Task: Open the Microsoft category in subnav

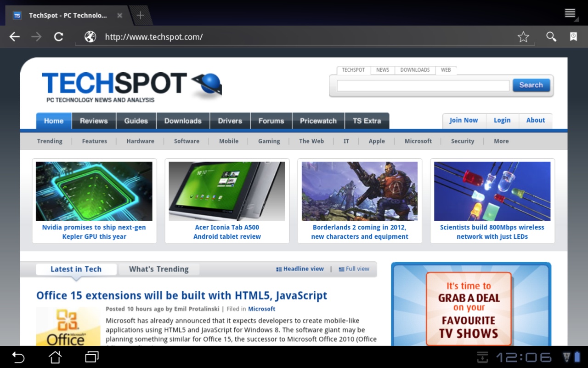Action: 418,141
